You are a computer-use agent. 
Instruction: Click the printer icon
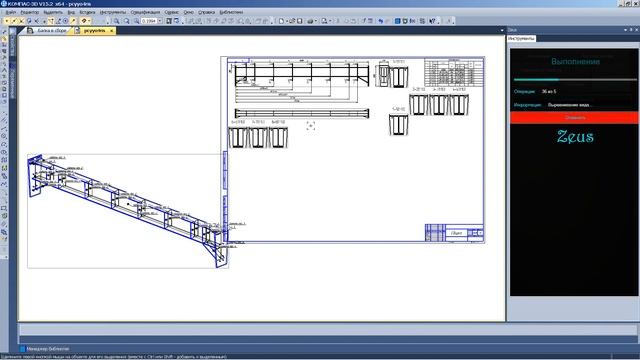(310, 21)
